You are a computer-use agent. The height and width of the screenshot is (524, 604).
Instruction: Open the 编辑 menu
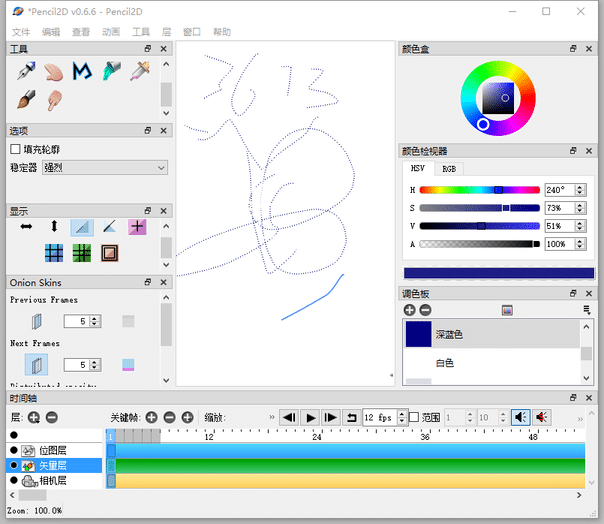point(51,32)
